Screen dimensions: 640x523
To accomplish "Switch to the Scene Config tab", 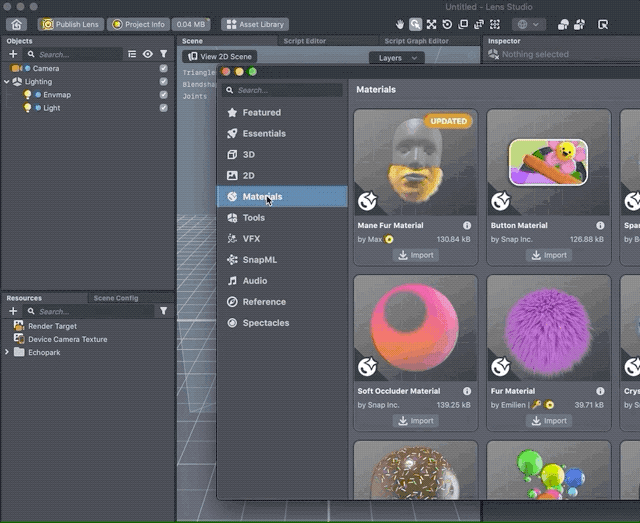I will [x=116, y=298].
